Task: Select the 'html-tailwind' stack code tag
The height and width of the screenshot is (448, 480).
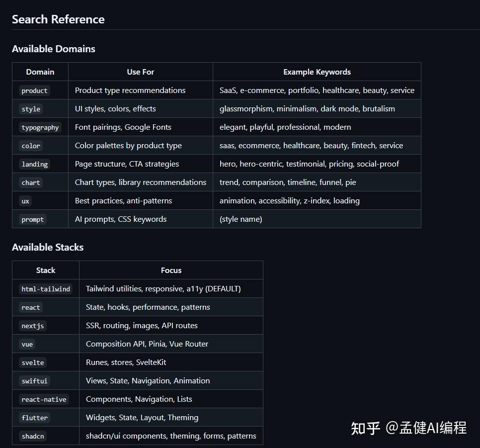Action: (46, 289)
